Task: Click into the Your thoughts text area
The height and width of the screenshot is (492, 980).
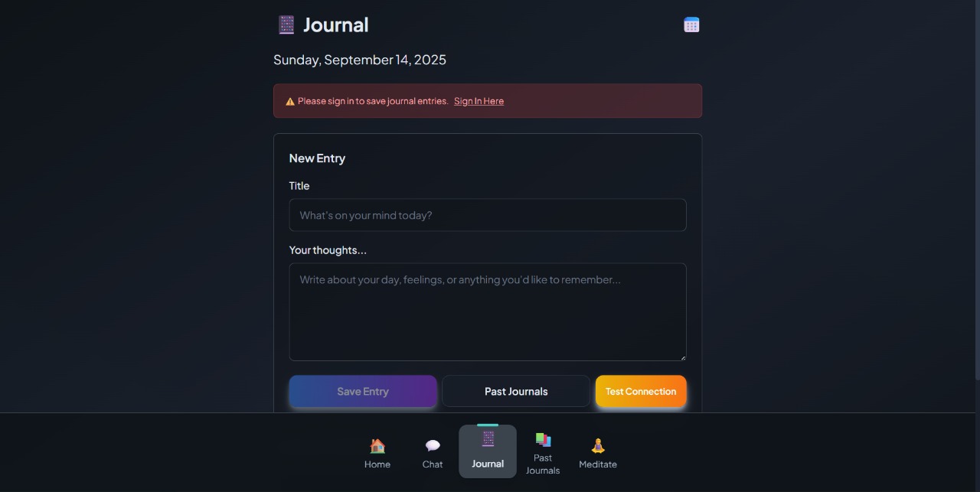Action: click(488, 312)
